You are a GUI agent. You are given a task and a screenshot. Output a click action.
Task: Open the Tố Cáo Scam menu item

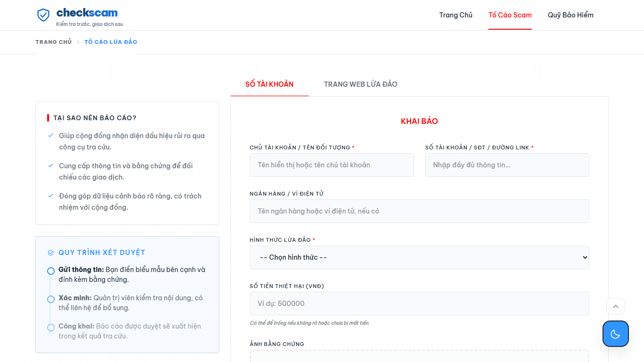510,15
